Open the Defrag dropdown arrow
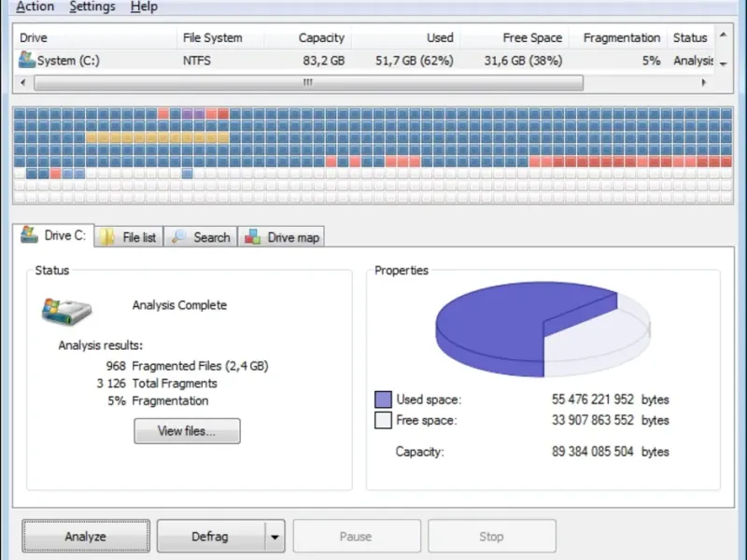Viewport: 747px width, 560px height. (x=275, y=537)
